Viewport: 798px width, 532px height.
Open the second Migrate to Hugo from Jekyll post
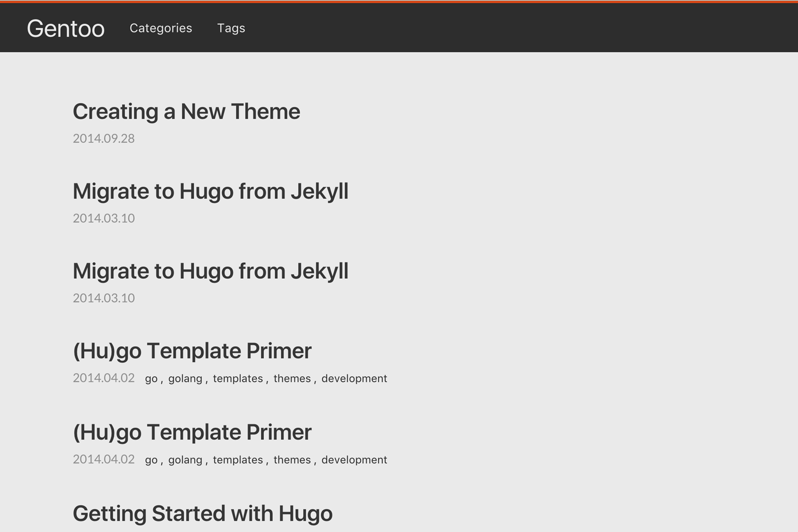pyautogui.click(x=210, y=271)
